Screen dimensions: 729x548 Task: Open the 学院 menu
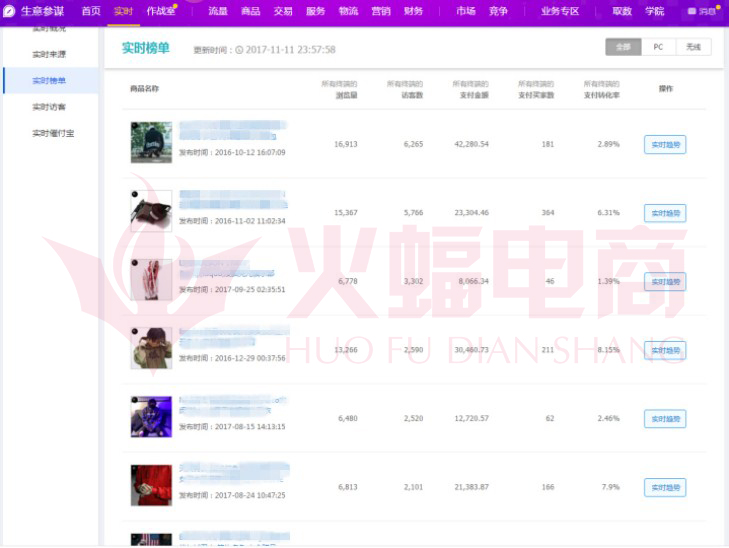pos(655,11)
